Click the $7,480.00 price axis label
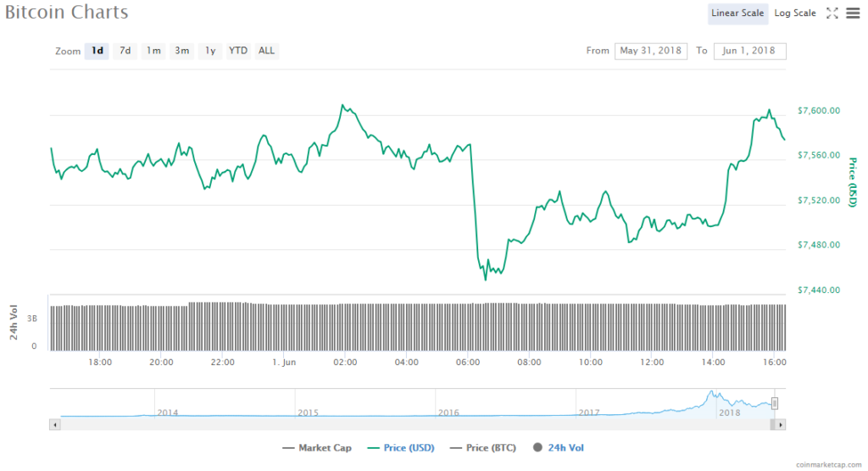The height and width of the screenshot is (471, 868). (x=818, y=245)
